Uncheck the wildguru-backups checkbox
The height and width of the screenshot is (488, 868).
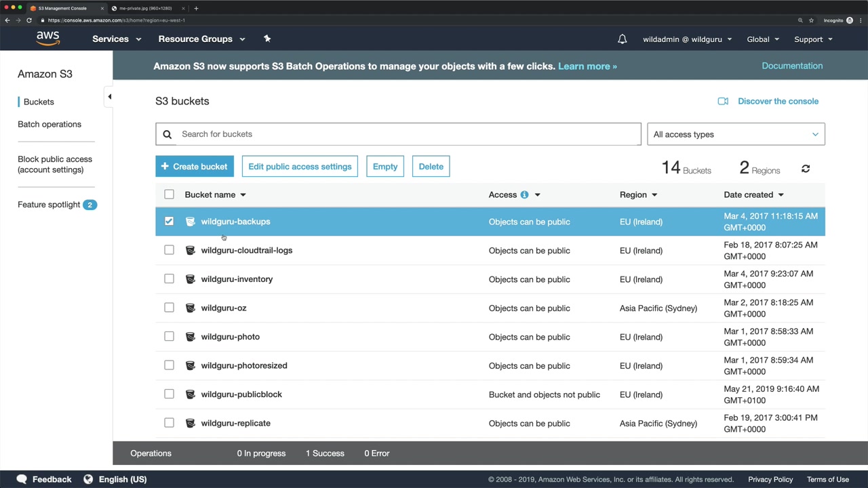(169, 221)
